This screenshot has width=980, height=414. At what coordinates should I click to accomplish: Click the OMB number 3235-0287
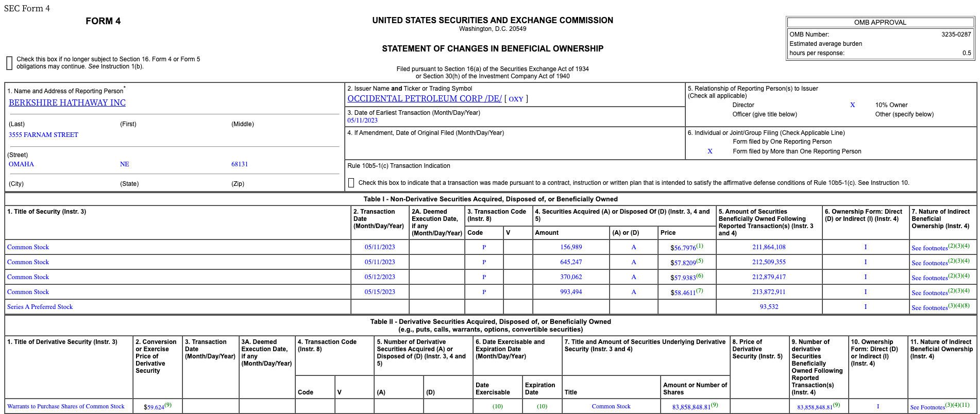coord(956,34)
